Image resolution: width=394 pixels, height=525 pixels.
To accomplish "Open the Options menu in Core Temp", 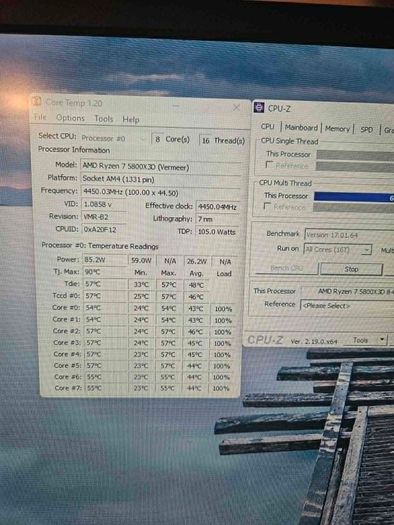I will (x=70, y=118).
